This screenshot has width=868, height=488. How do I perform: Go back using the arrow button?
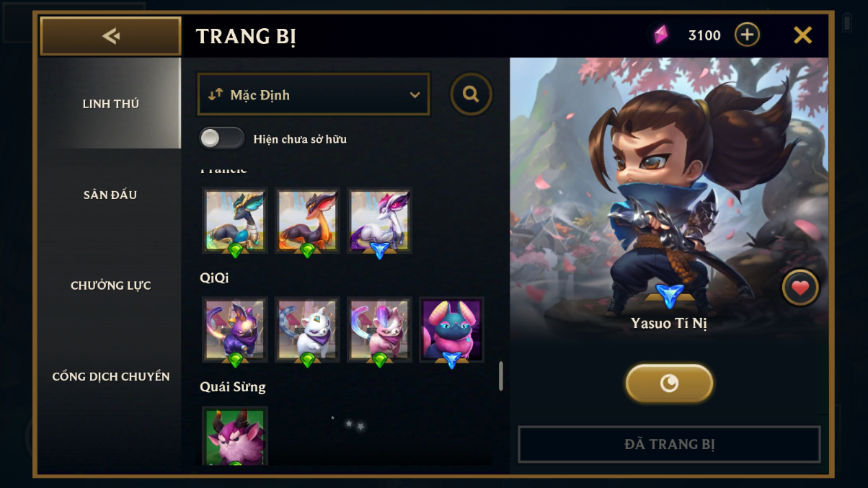110,36
